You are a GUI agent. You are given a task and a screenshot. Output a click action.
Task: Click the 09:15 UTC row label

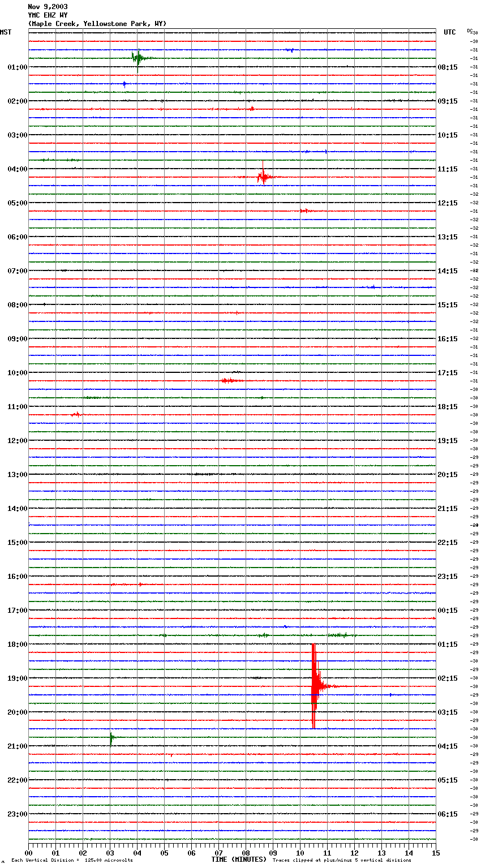[448, 101]
